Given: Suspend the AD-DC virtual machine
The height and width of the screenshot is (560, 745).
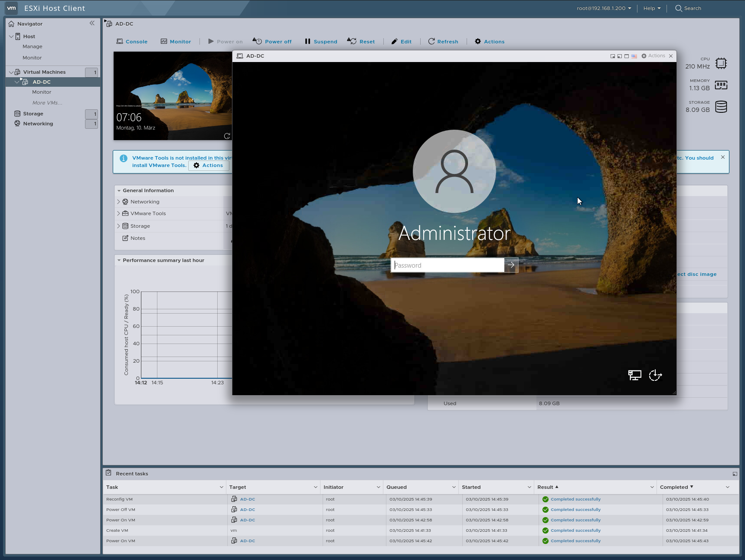Looking at the screenshot, I should [321, 42].
